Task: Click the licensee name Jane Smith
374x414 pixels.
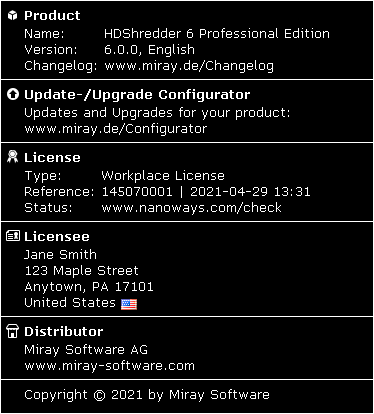Action: click(60, 255)
